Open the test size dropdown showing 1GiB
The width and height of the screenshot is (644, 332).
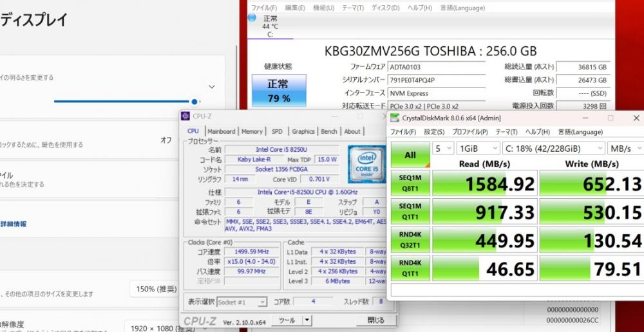(x=478, y=148)
